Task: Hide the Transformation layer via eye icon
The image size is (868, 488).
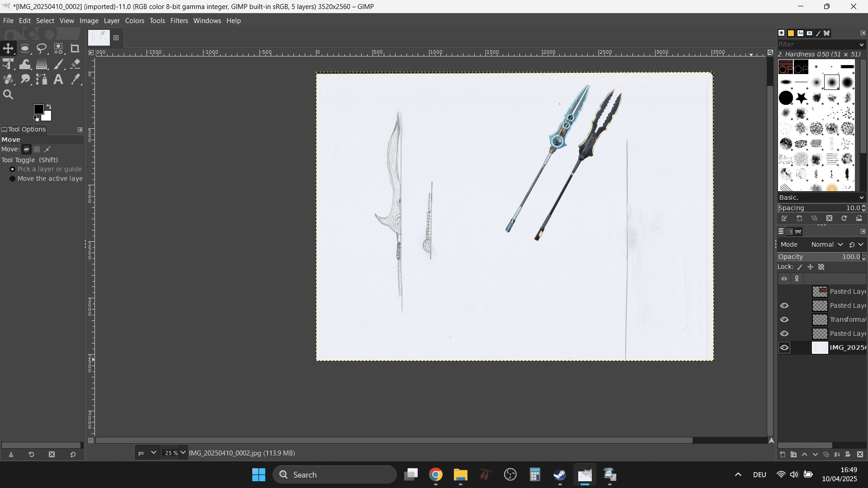Action: [784, 319]
